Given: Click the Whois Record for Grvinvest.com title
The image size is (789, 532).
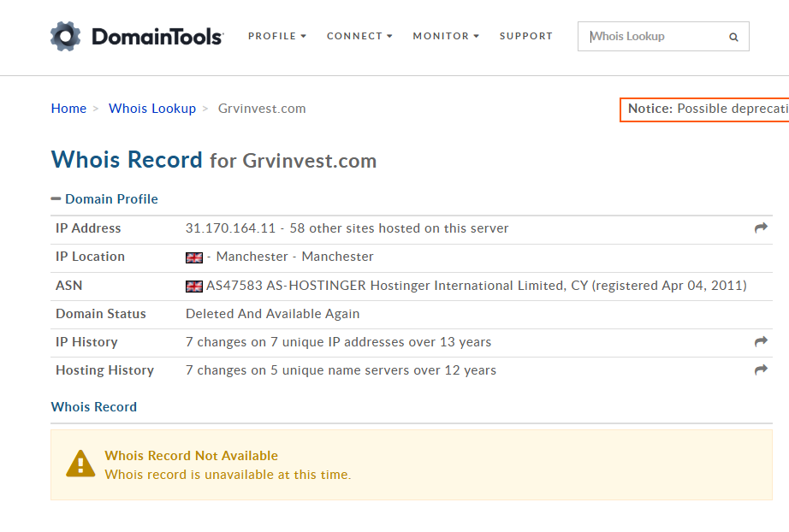Looking at the screenshot, I should 214,160.
